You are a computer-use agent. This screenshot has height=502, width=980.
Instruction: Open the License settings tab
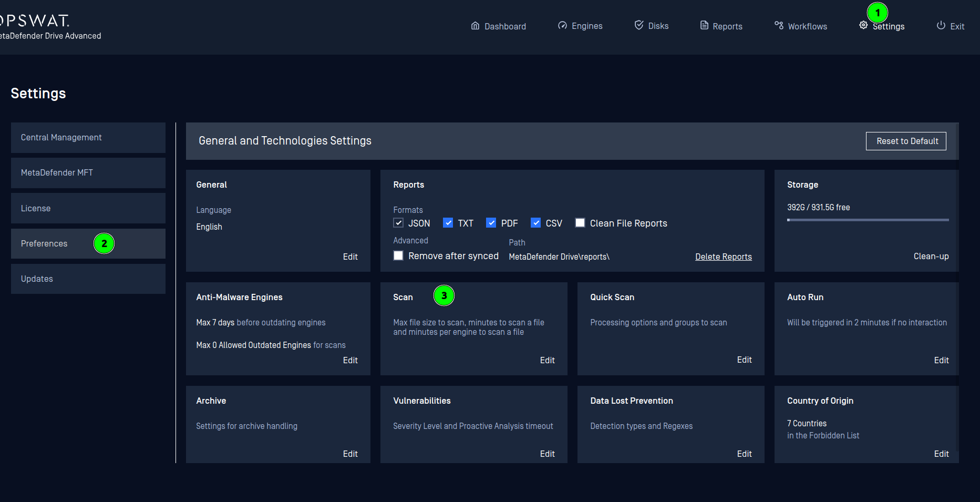pyautogui.click(x=88, y=208)
